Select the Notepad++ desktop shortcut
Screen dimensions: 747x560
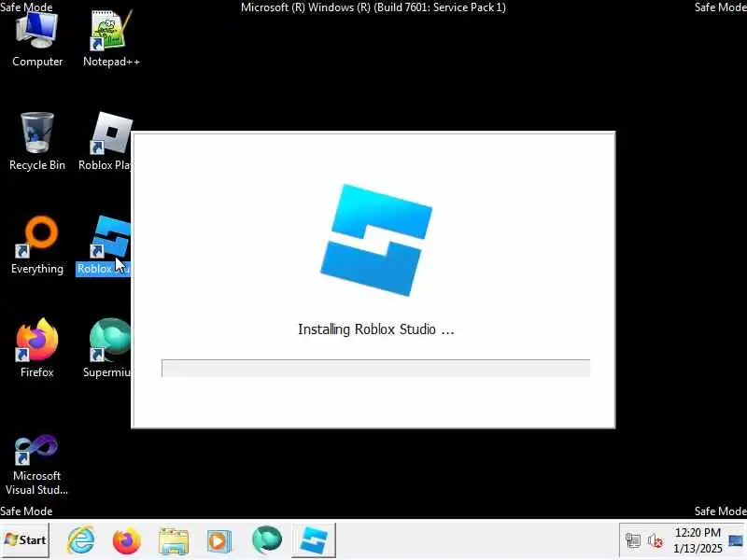pyautogui.click(x=111, y=39)
